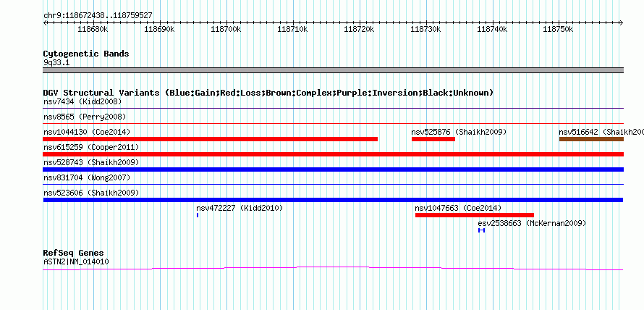Viewport: 644px width, 310px height.
Task: Click the brown nsv516642 complex variant bar
Action: [x=591, y=139]
